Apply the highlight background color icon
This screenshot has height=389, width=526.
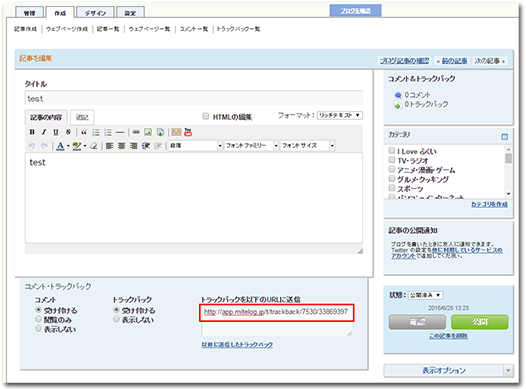click(x=77, y=146)
